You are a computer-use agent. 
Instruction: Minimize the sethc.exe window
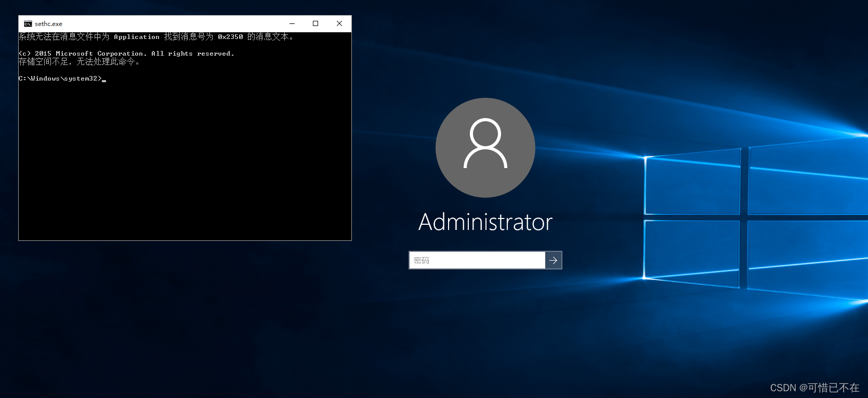pyautogui.click(x=292, y=24)
